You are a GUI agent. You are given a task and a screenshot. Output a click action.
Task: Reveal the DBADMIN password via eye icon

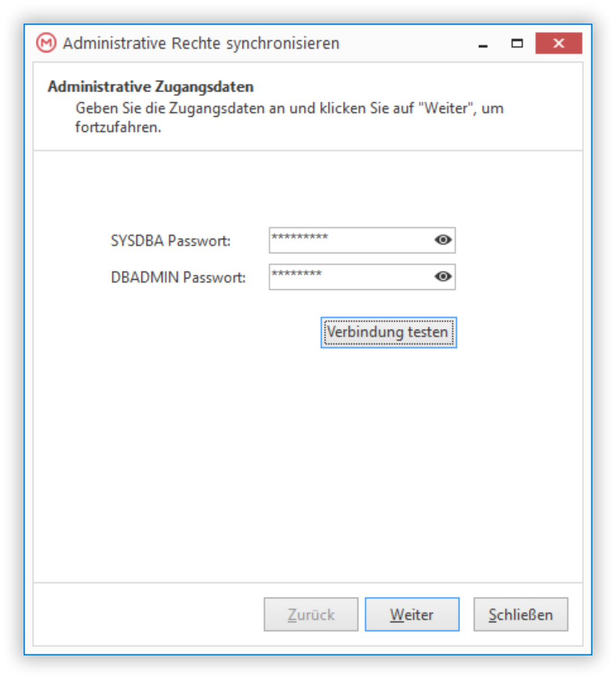coord(443,276)
